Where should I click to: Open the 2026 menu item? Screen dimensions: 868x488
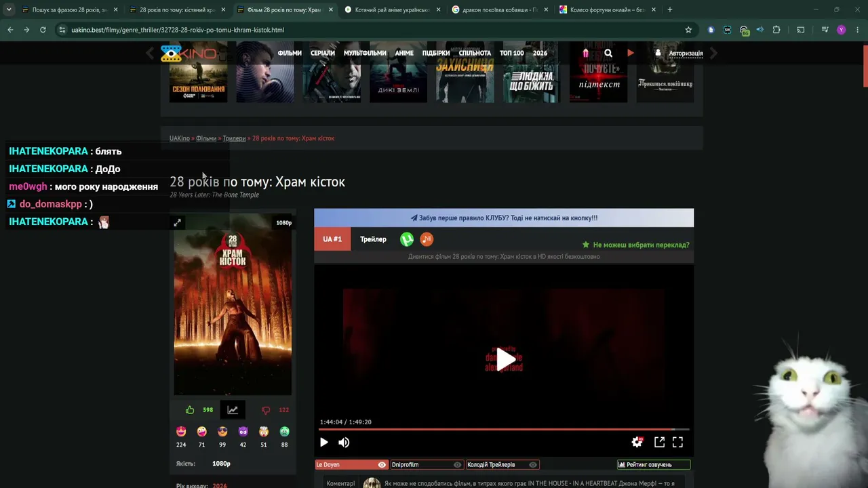click(540, 53)
